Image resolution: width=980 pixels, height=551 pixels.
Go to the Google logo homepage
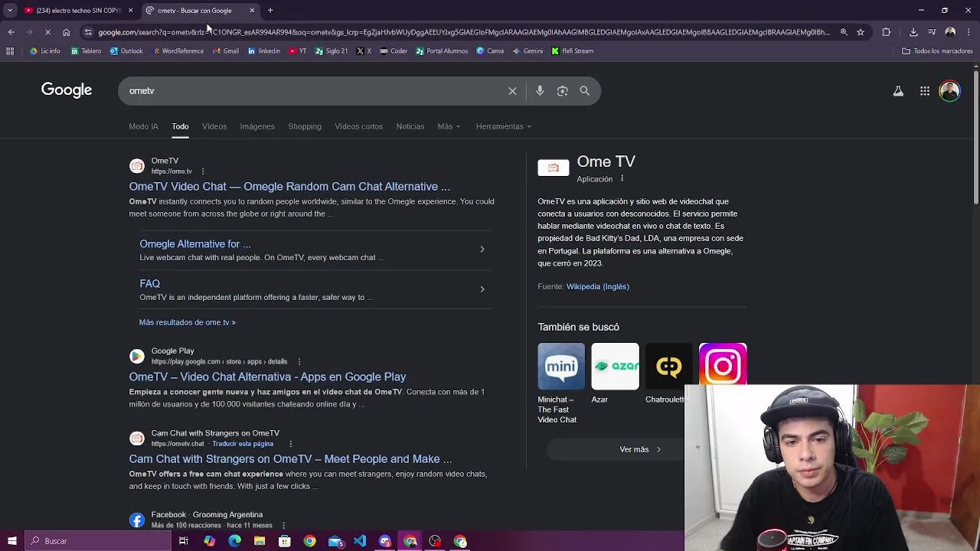click(x=67, y=90)
